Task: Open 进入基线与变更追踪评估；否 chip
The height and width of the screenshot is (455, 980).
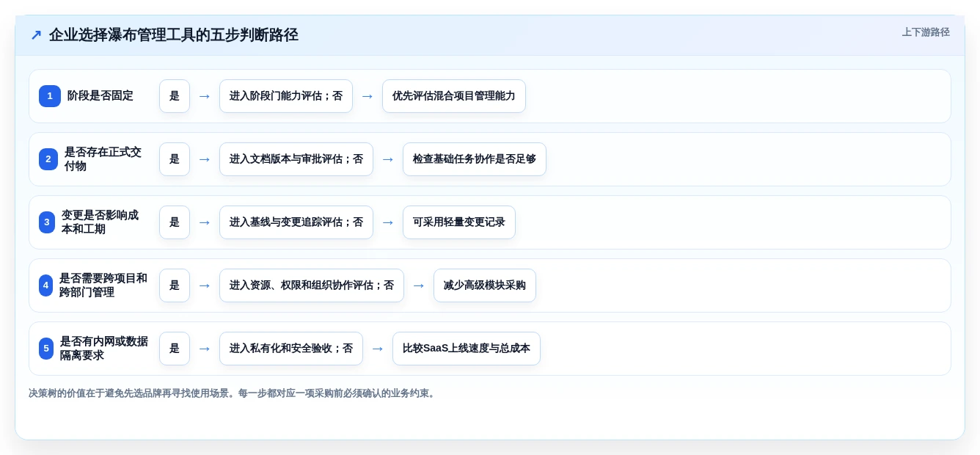Action: pyautogui.click(x=296, y=222)
